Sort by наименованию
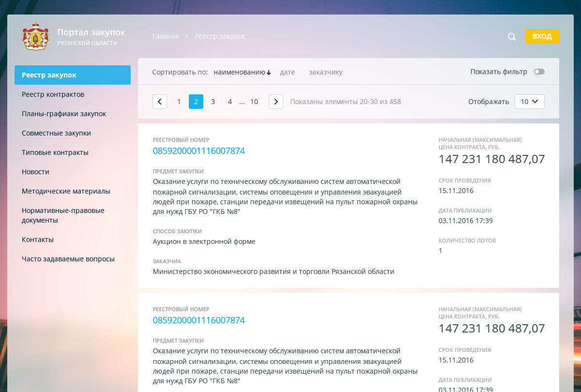This screenshot has width=581, height=392. [242, 72]
